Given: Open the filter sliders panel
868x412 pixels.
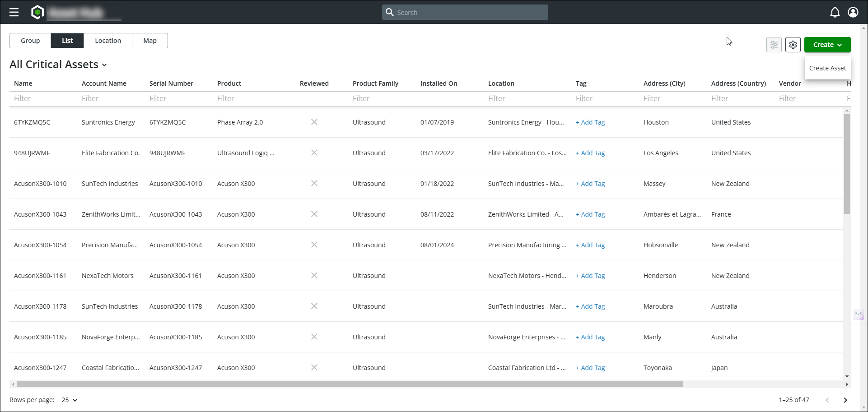Looking at the screenshot, I should tap(774, 45).
